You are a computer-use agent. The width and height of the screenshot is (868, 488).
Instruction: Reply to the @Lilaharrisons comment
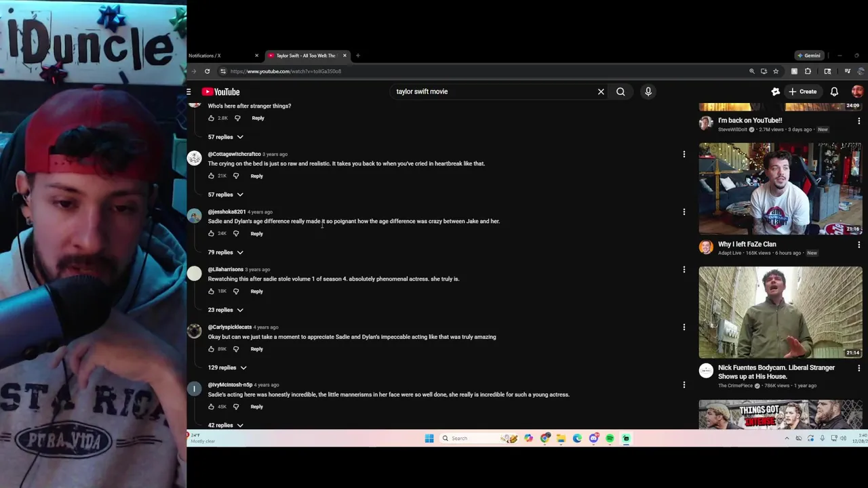point(256,291)
